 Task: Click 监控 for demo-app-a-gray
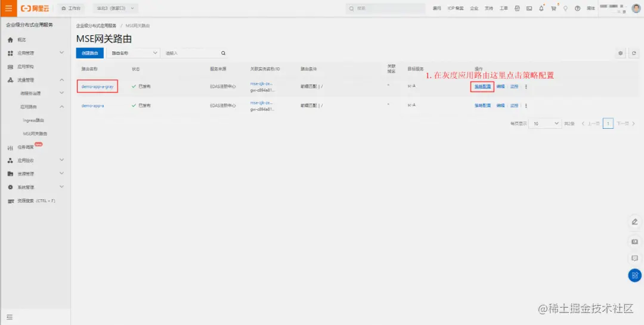[x=514, y=86]
